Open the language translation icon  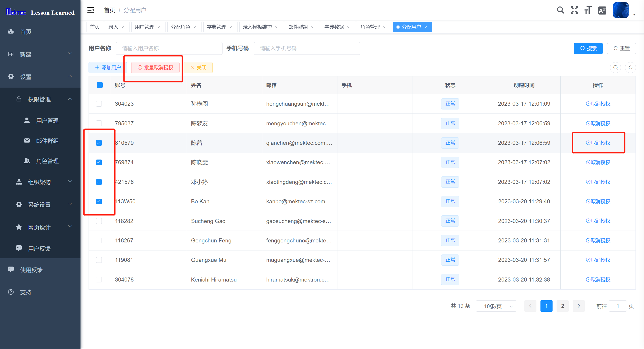coord(602,10)
